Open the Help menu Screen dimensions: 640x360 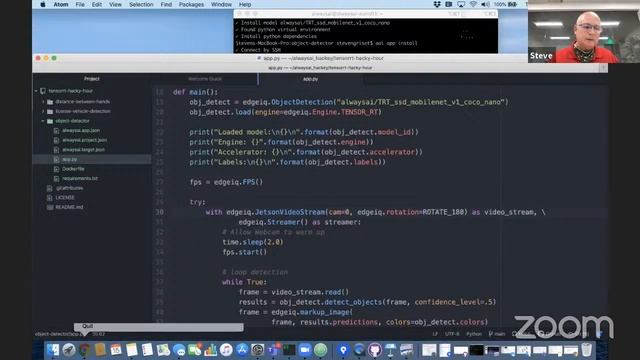[245, 4]
